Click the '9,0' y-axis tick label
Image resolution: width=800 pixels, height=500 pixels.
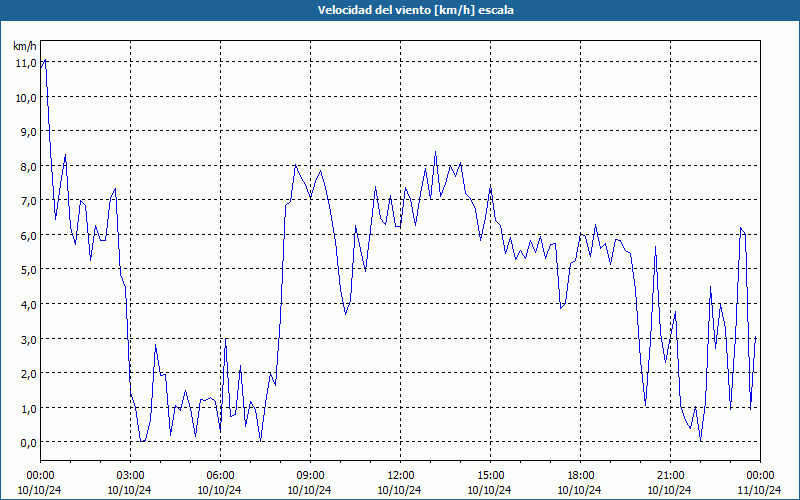[x=28, y=132]
